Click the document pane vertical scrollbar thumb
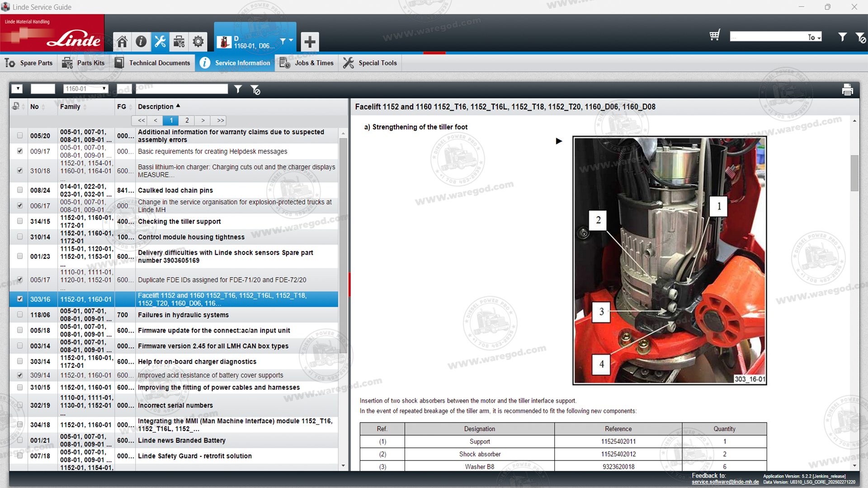The height and width of the screenshot is (488, 868). pos(854,173)
